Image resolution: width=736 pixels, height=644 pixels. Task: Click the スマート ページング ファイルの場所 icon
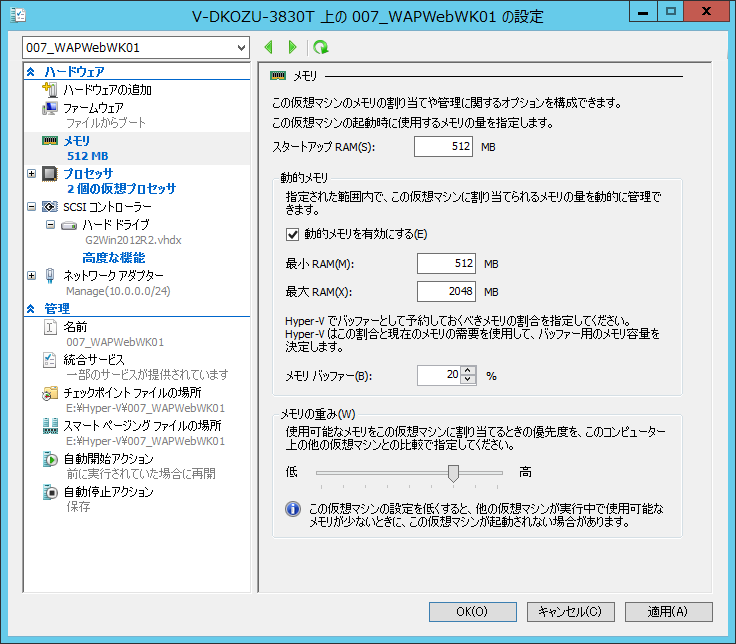pos(50,426)
